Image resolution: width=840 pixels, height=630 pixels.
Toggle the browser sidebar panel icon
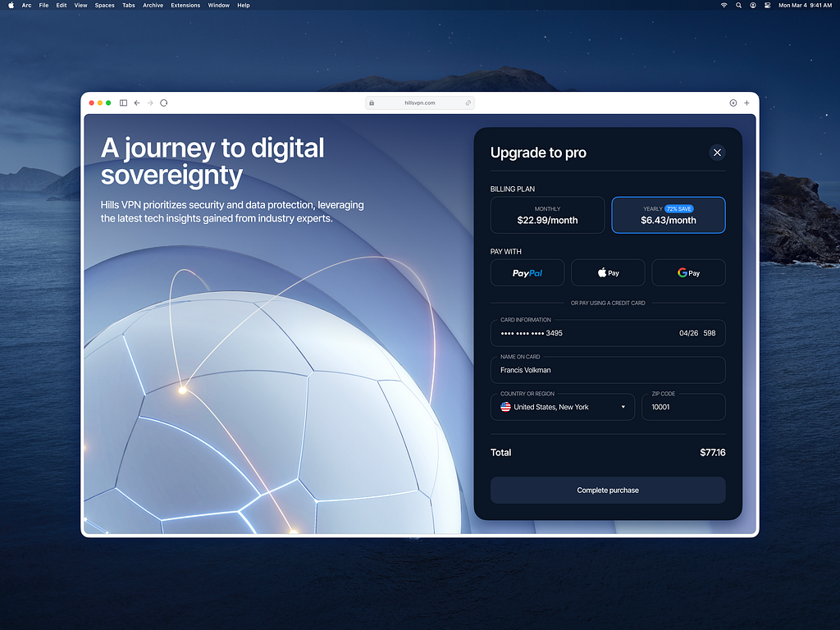(x=122, y=103)
